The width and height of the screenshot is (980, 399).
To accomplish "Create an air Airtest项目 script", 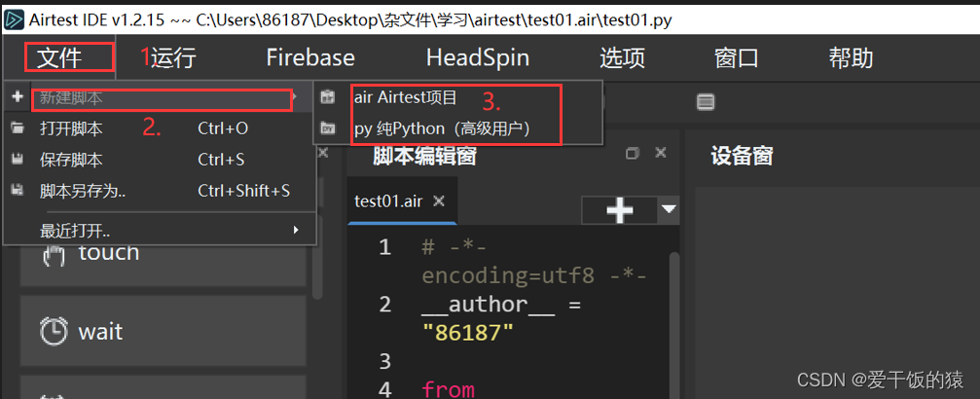I will point(458,97).
